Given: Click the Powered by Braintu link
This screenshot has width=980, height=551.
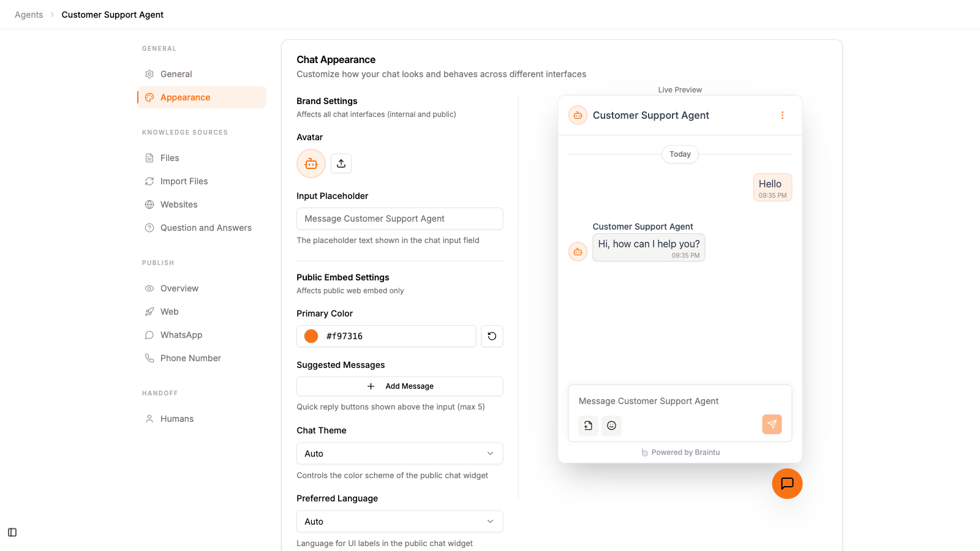Looking at the screenshot, I should pyautogui.click(x=680, y=452).
